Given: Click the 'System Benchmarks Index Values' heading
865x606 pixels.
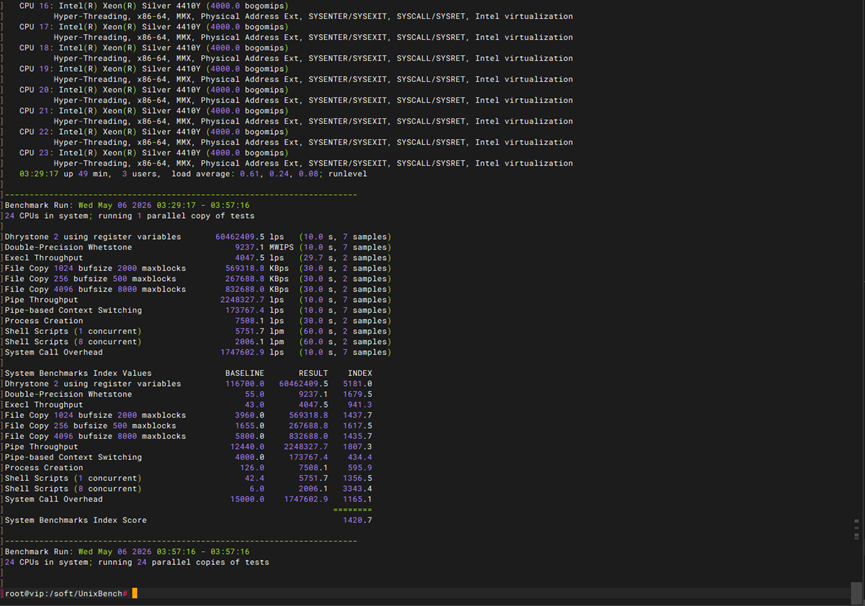Looking at the screenshot, I should click(78, 373).
